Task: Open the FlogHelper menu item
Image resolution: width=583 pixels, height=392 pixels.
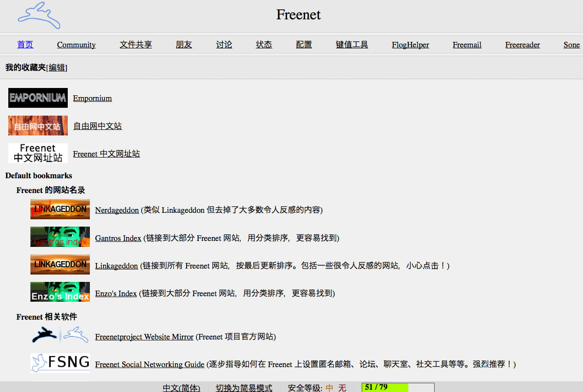Action: click(411, 45)
